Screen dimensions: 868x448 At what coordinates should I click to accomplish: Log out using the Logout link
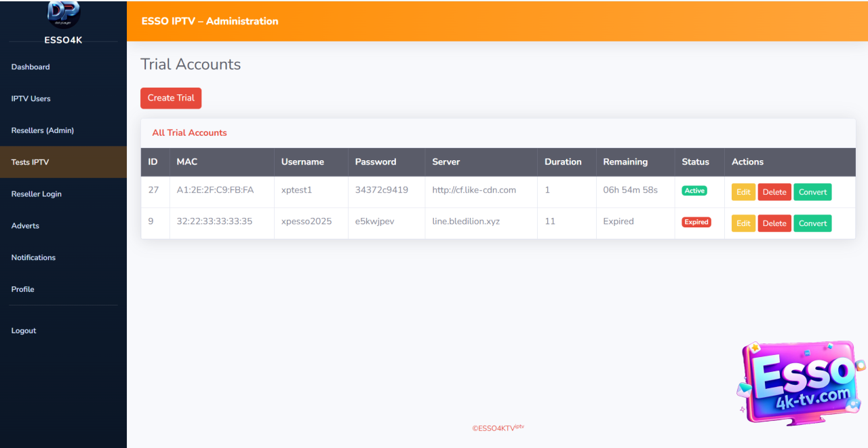[24, 331]
